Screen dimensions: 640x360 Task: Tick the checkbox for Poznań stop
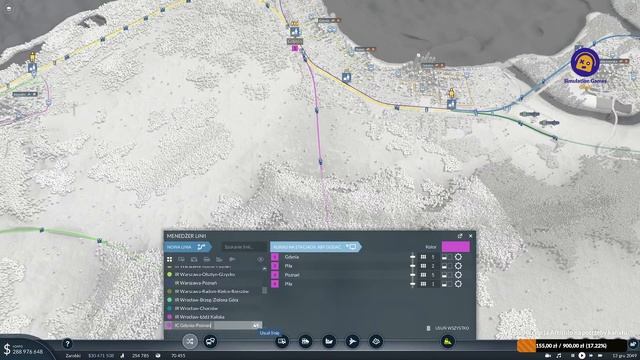coord(450,275)
